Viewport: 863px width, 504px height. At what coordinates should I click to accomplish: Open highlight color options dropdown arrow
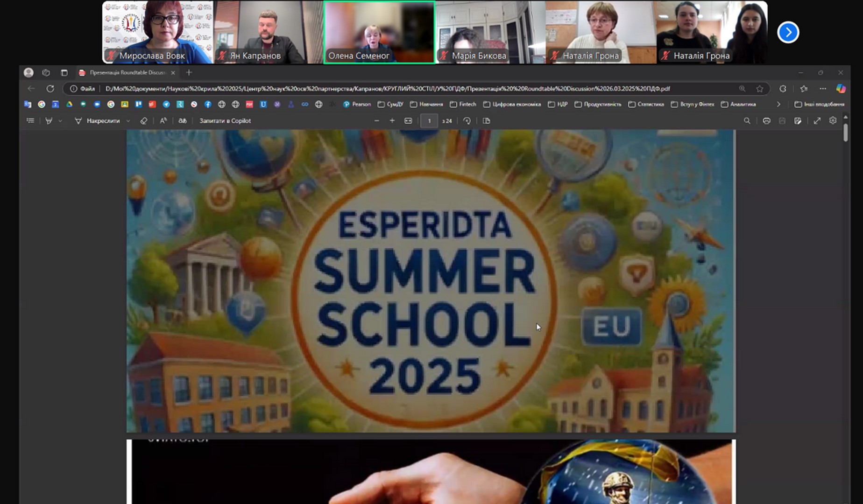(60, 121)
